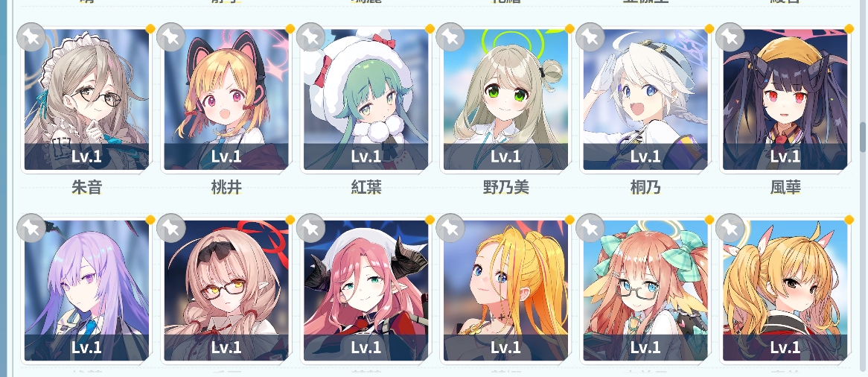Viewport: 868px width, 377px height.
Task: Click the pin icon on 風華 card
Action: tap(730, 37)
